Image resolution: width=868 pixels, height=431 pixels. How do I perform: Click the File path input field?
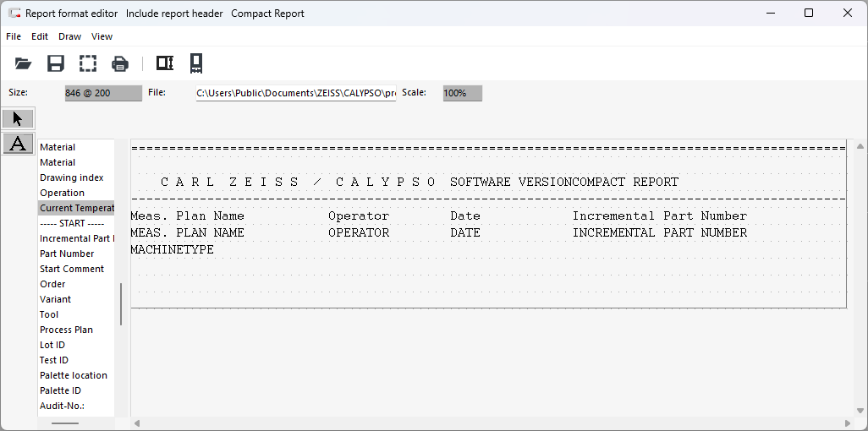coord(296,93)
